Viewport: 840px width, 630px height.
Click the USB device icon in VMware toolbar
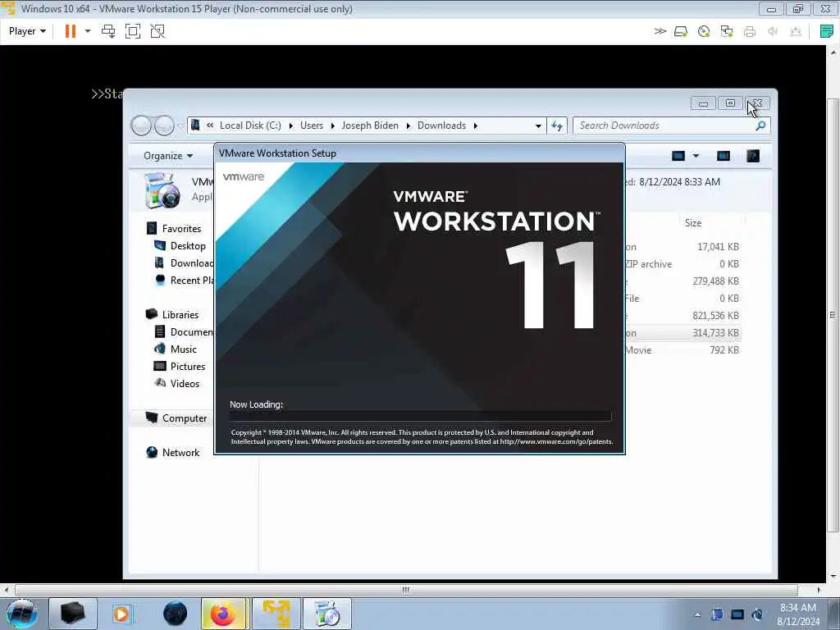(x=796, y=32)
